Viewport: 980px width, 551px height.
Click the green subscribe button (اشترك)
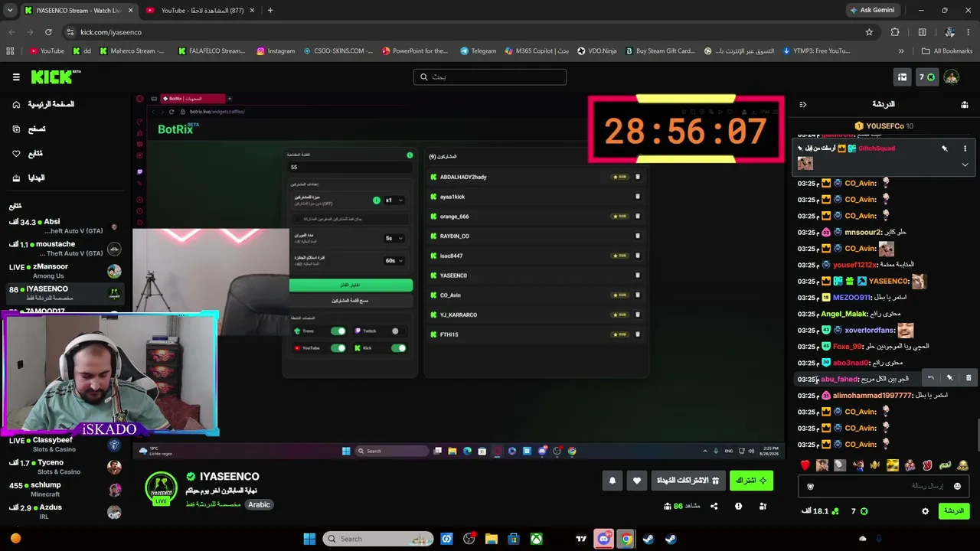(x=751, y=481)
